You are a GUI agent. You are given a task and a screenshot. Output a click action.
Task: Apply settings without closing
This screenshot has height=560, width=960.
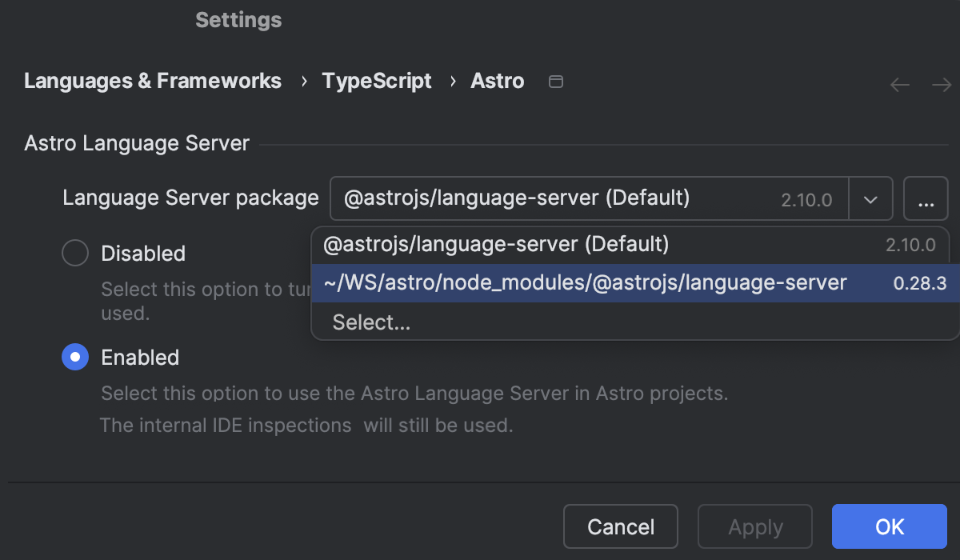(754, 526)
